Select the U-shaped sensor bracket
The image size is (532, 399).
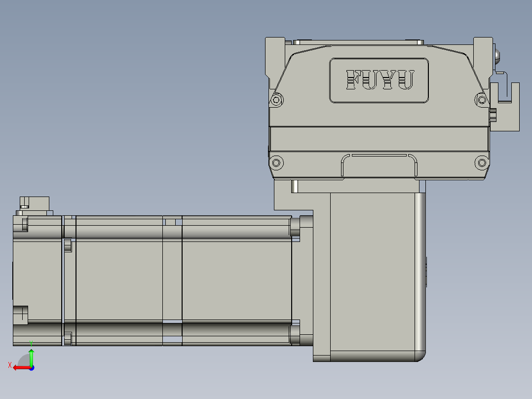[x=505, y=106]
